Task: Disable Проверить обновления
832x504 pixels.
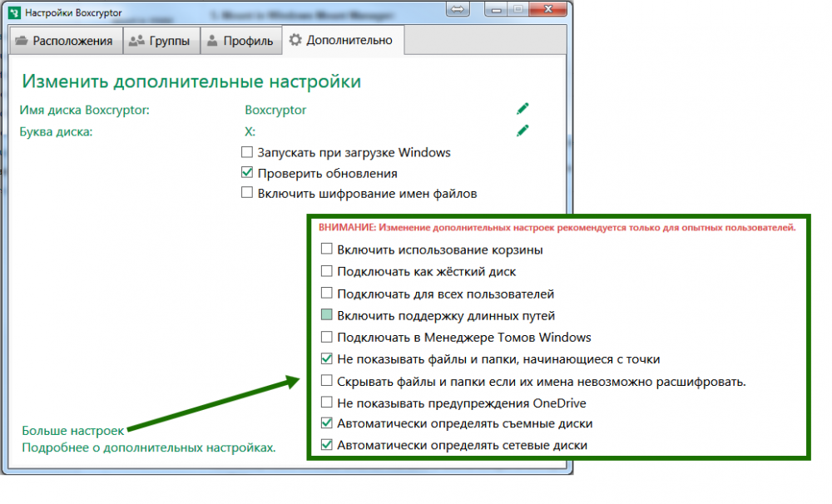Action: 247,172
